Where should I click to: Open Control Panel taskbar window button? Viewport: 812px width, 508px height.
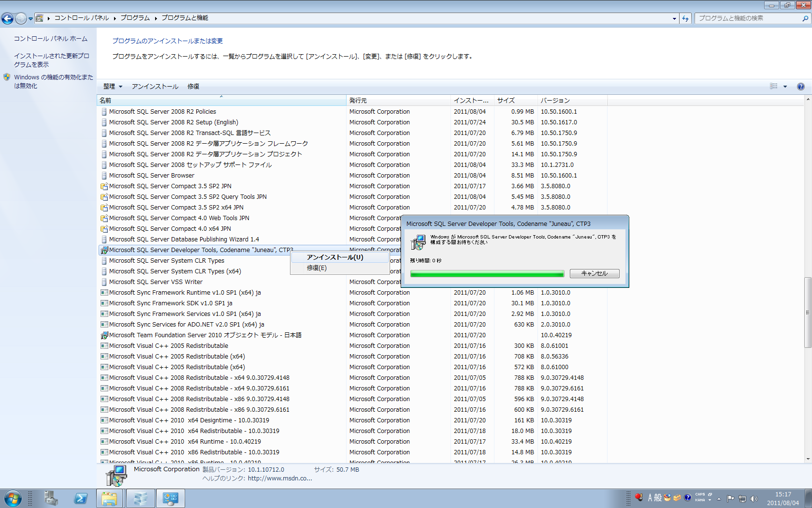point(170,498)
